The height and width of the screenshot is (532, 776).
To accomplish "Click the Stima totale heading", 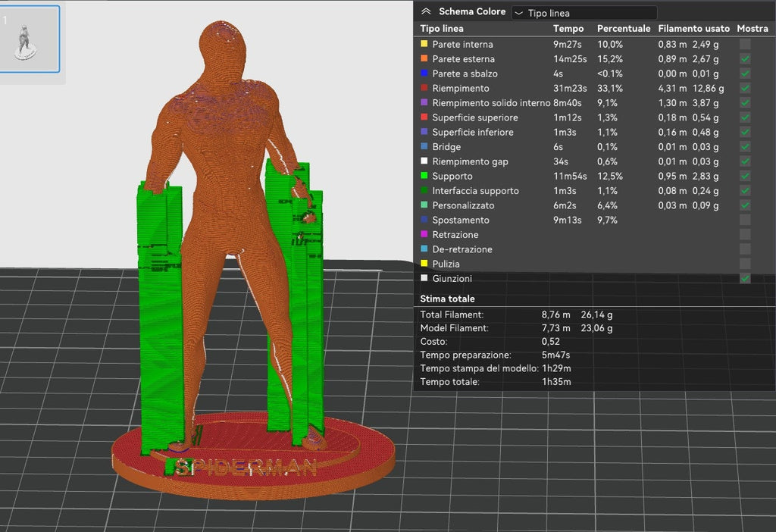I will 447,299.
